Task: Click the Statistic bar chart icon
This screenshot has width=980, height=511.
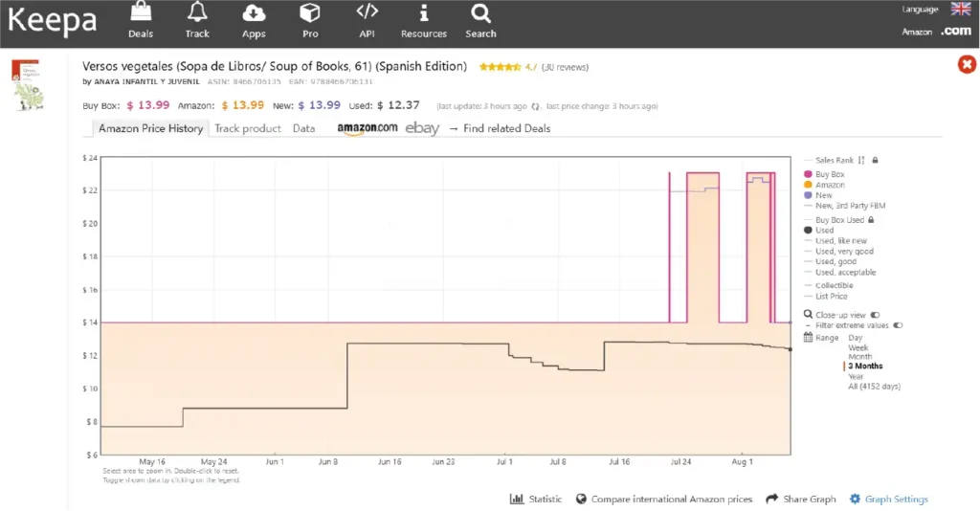Action: coord(517,499)
